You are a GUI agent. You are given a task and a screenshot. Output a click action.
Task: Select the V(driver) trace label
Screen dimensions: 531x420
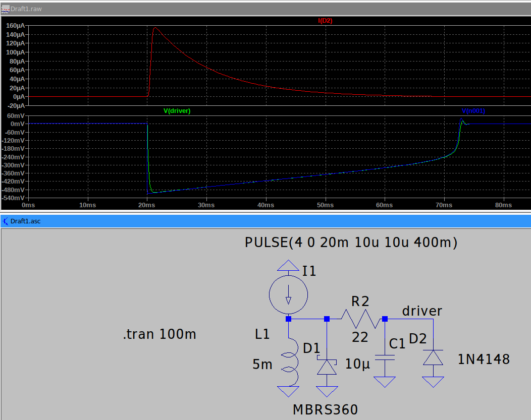point(177,111)
